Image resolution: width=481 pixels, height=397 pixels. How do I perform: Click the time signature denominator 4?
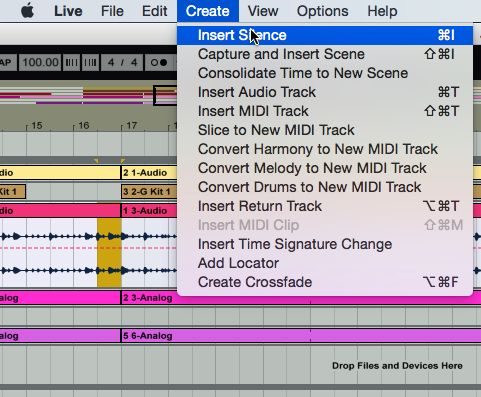pos(134,62)
